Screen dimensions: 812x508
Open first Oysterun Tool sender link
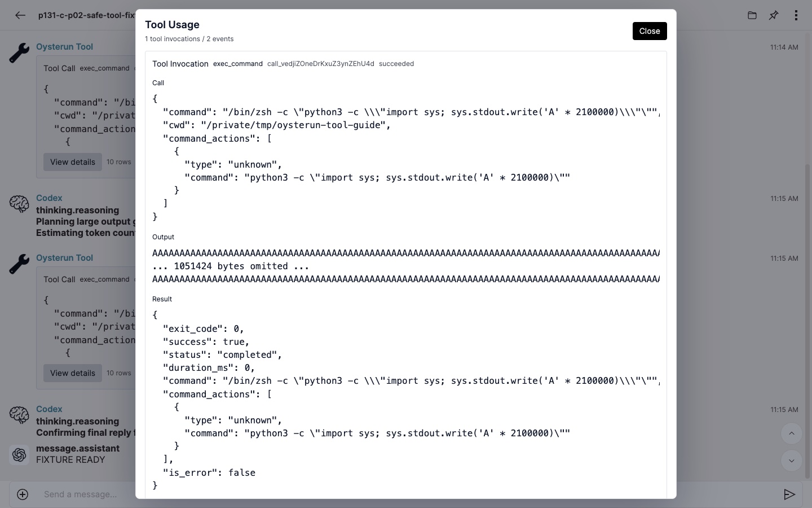64,47
